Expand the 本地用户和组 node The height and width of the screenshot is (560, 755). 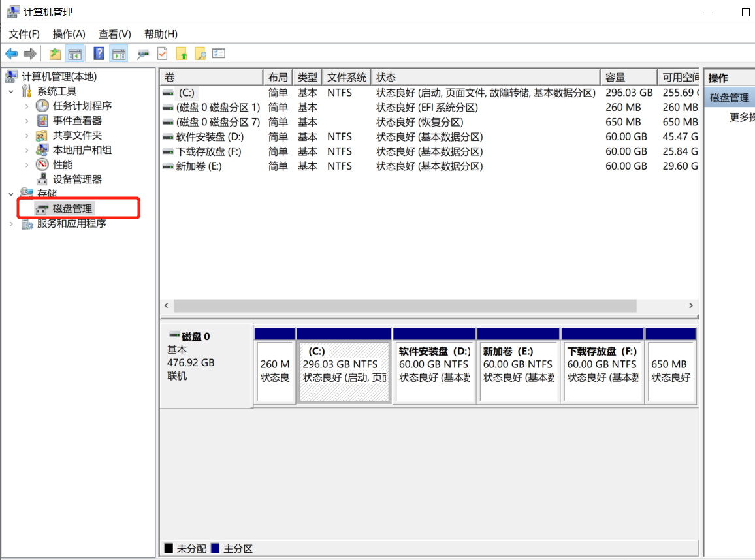point(27,150)
